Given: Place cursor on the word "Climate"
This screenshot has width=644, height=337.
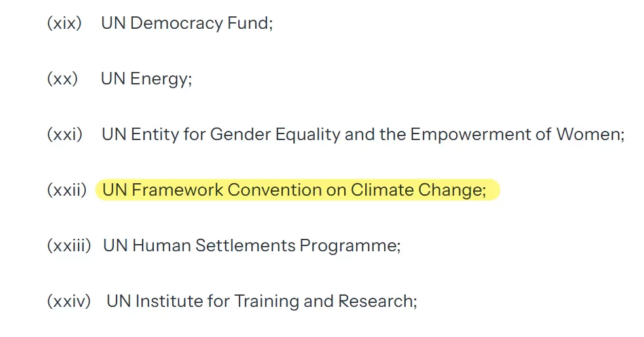Looking at the screenshot, I should tap(382, 190).
